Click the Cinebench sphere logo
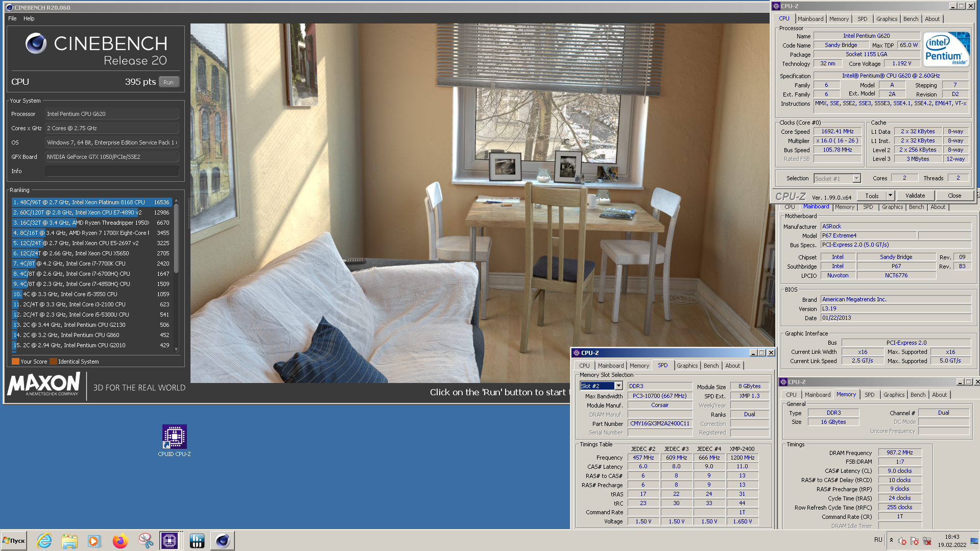Viewport: 980px width, 551px height. [x=36, y=44]
